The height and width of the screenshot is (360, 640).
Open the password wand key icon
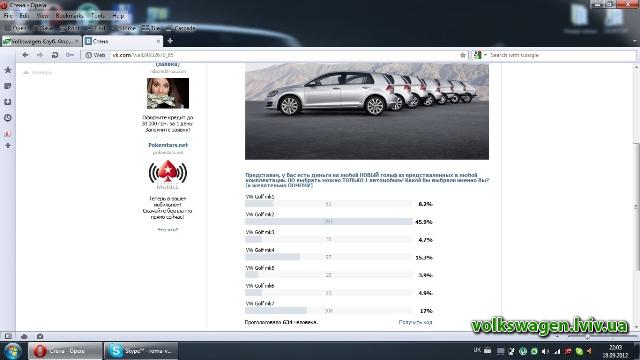[70, 55]
